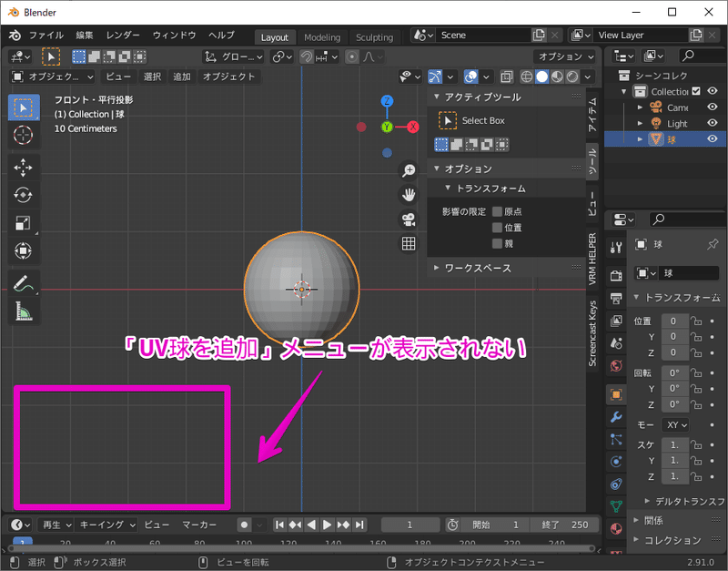Open Object properties tab icon

pyautogui.click(x=616, y=395)
